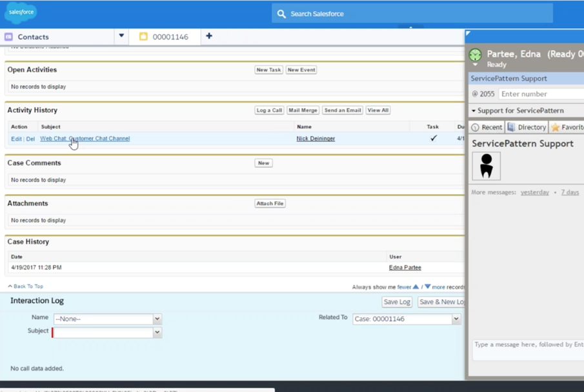Click the Favorites star icon

pyautogui.click(x=556, y=127)
